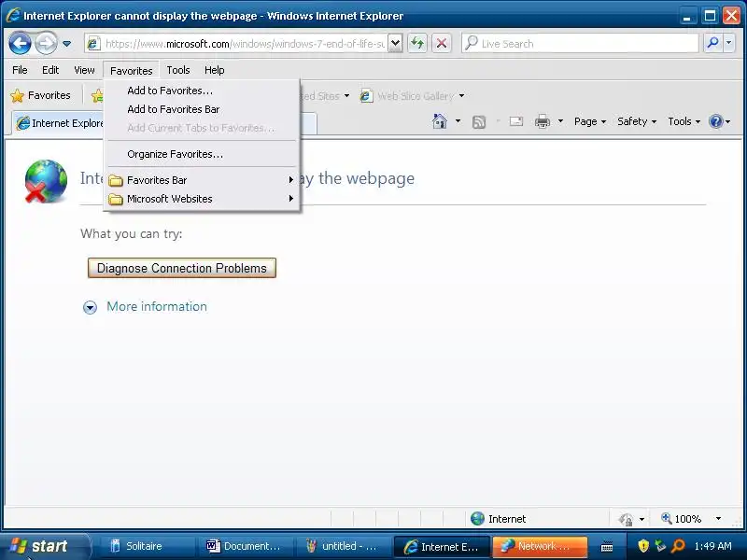747x560 pixels.
Task: Switch to the Network taskbar button
Action: [x=540, y=546]
